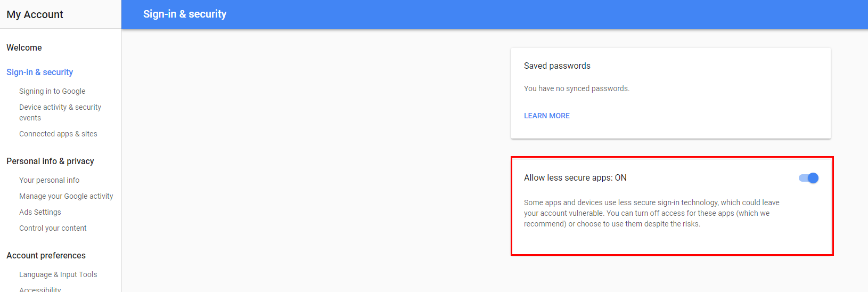This screenshot has height=292, width=868.
Task: Open Control your content
Action: pos(53,228)
